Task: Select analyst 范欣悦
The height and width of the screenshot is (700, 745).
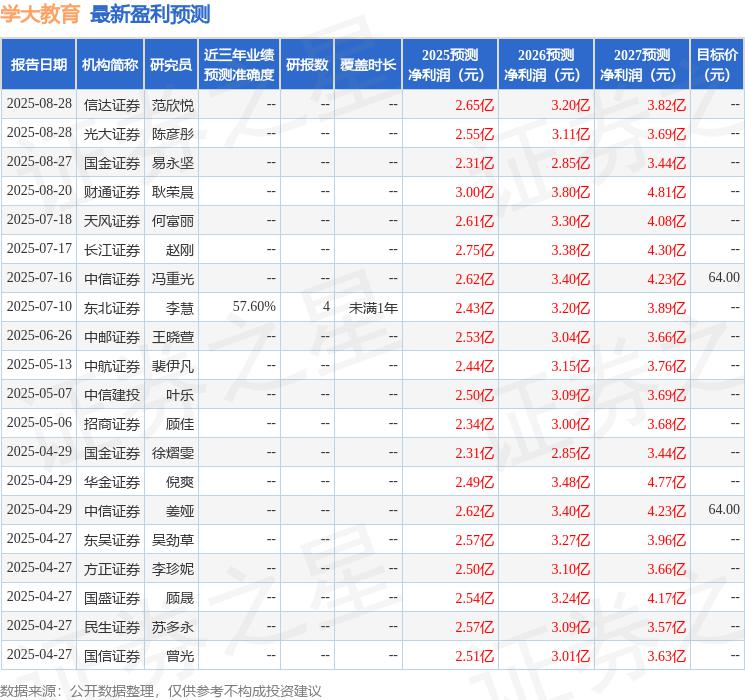Action: click(173, 105)
